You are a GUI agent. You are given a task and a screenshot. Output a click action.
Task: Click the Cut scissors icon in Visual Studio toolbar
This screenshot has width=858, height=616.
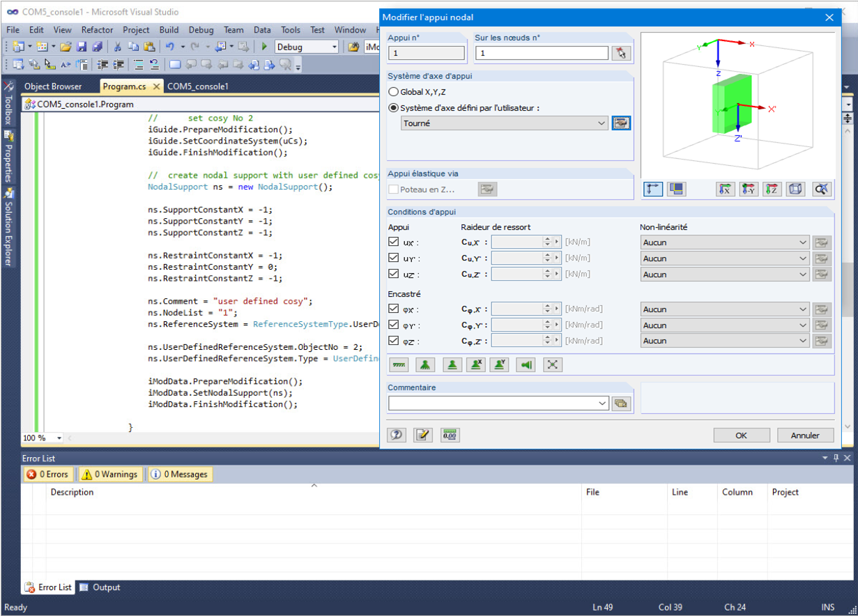click(117, 47)
